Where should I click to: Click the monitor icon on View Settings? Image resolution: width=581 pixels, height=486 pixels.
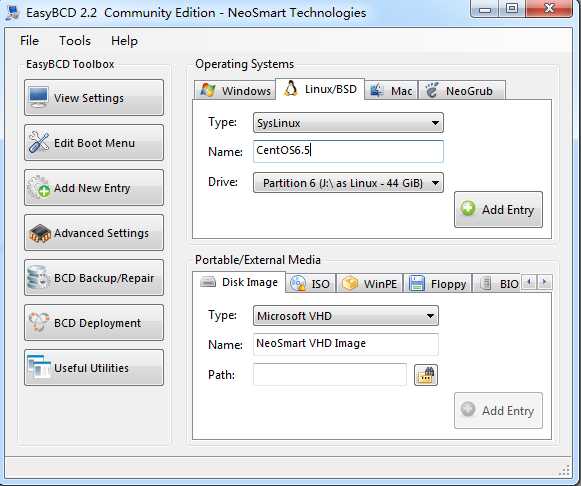pos(39,97)
